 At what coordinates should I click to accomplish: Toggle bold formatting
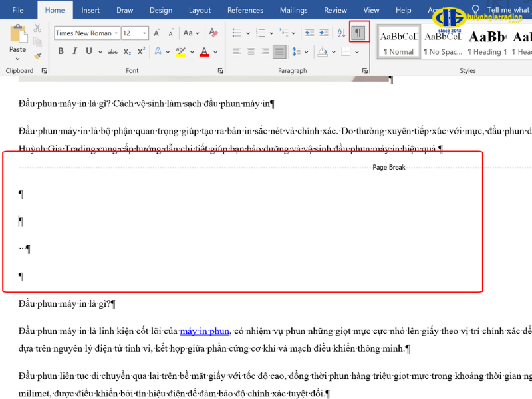(x=60, y=51)
